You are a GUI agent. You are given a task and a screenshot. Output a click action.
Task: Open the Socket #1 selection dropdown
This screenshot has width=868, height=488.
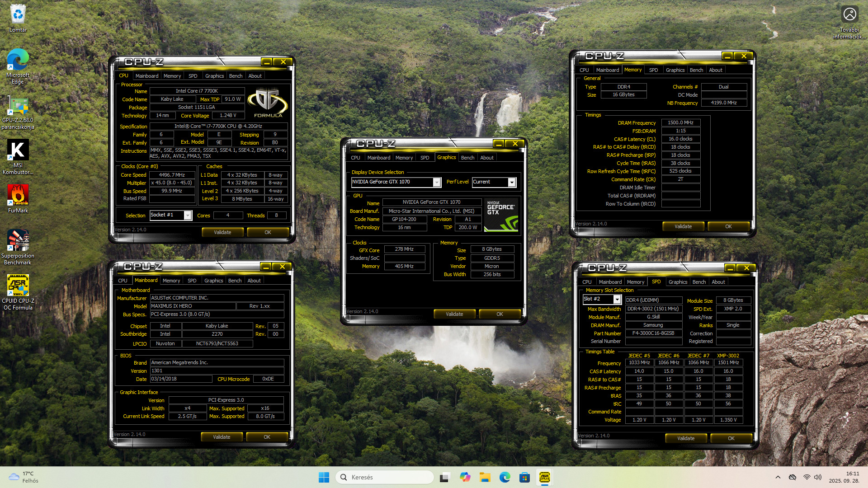pyautogui.click(x=187, y=215)
